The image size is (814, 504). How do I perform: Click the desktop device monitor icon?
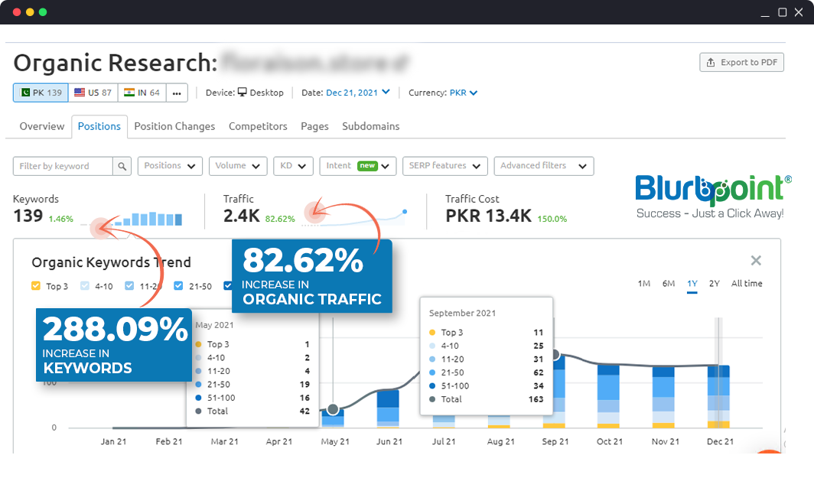243,93
